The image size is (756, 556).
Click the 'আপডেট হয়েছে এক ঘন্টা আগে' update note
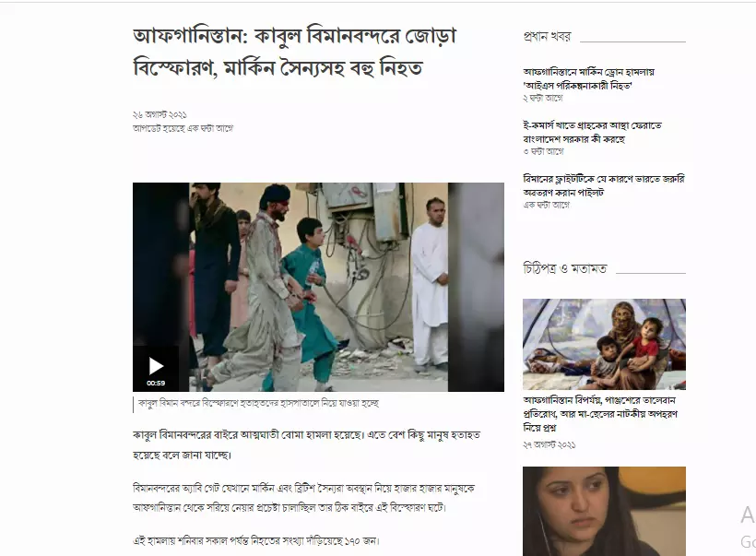[x=183, y=128]
